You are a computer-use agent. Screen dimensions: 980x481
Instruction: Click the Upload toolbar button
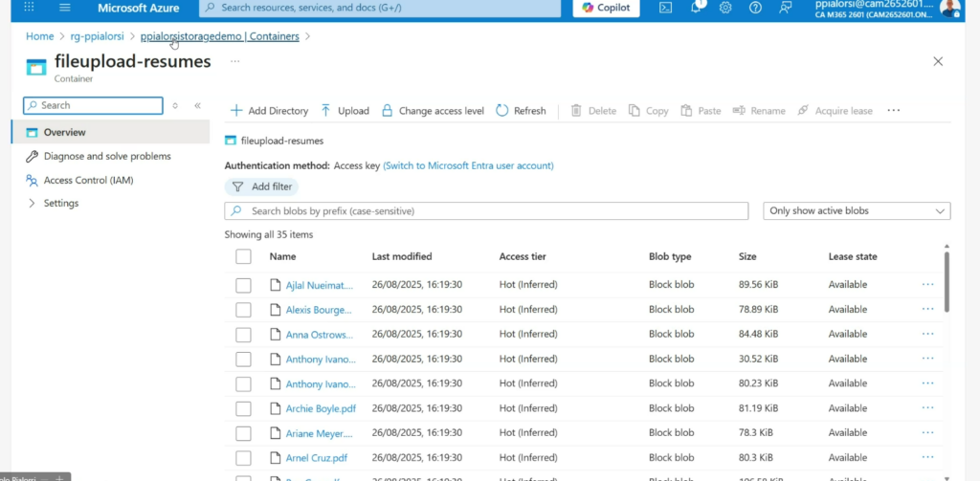[345, 111]
